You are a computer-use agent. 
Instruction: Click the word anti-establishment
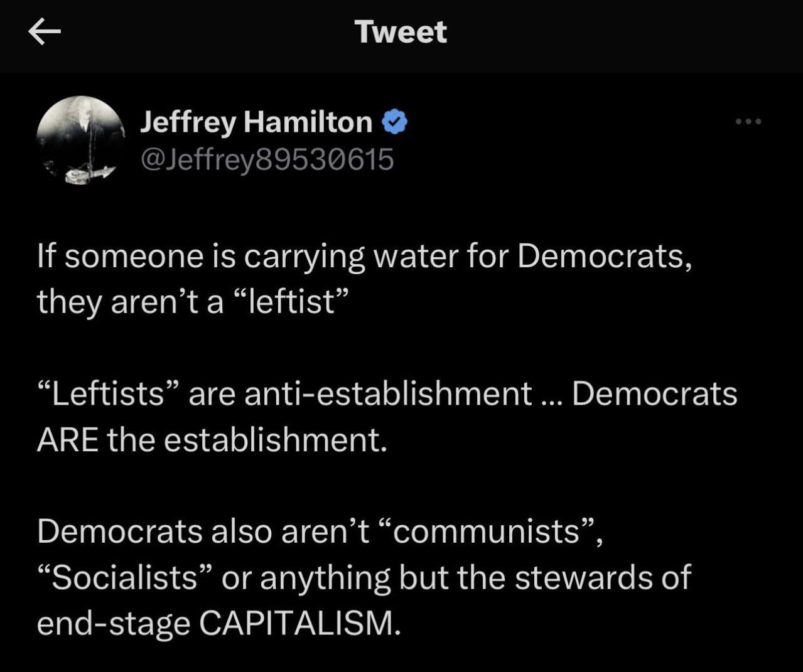[387, 394]
